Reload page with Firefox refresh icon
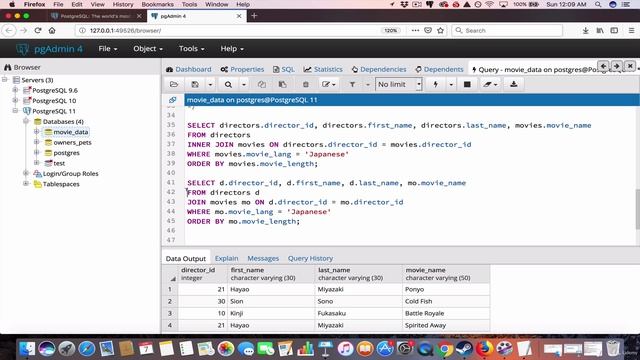640x360 pixels. click(x=38, y=30)
